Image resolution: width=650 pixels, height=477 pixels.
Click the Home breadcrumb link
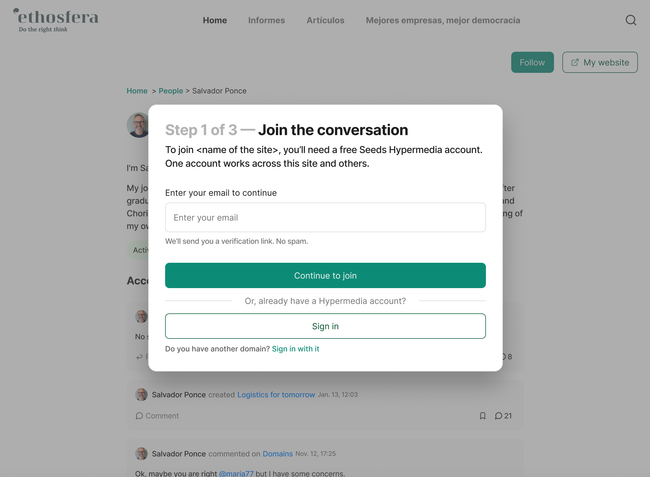pyautogui.click(x=137, y=91)
